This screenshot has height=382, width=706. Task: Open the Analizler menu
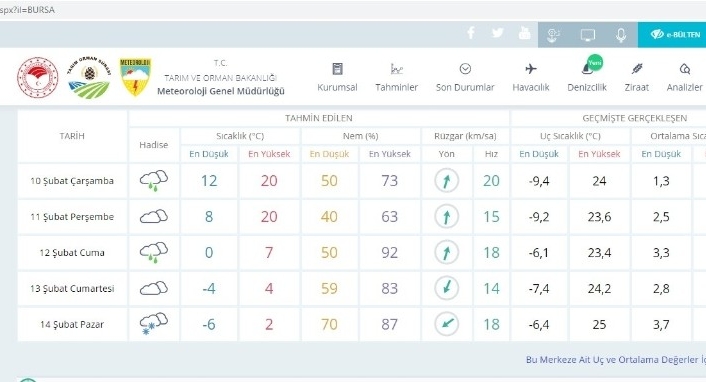(684, 77)
